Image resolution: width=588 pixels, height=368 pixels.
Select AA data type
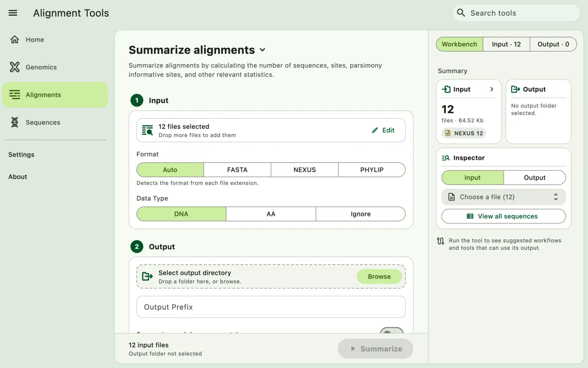[x=271, y=214]
